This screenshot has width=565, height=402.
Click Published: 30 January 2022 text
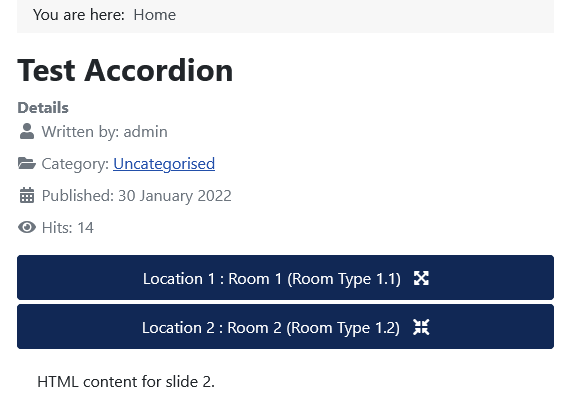137,196
